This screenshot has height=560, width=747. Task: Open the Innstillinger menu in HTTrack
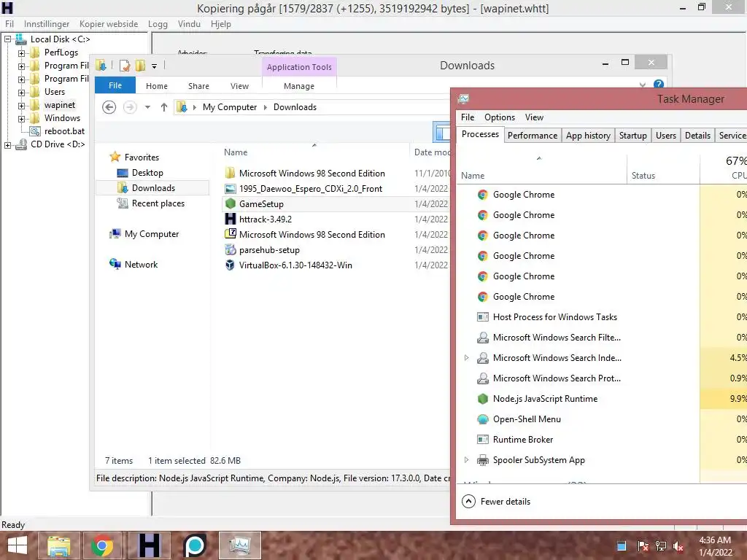[x=47, y=24]
